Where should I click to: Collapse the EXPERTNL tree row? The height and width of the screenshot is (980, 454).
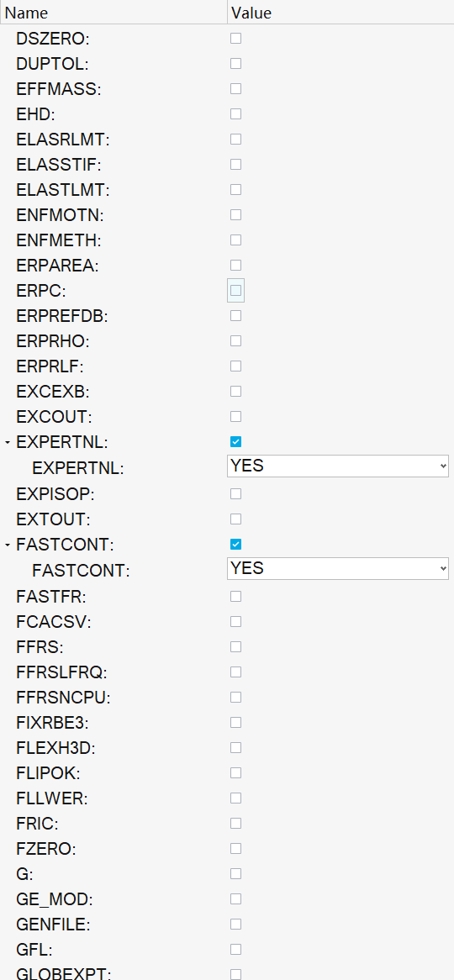pos(8,442)
